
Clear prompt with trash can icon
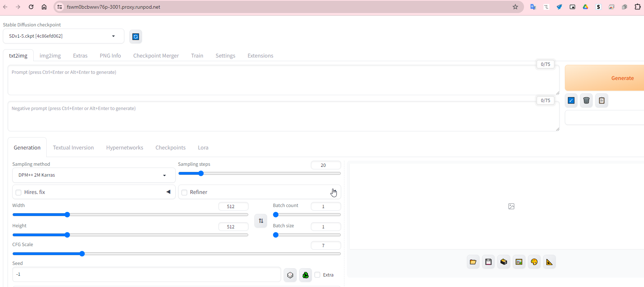(x=586, y=101)
